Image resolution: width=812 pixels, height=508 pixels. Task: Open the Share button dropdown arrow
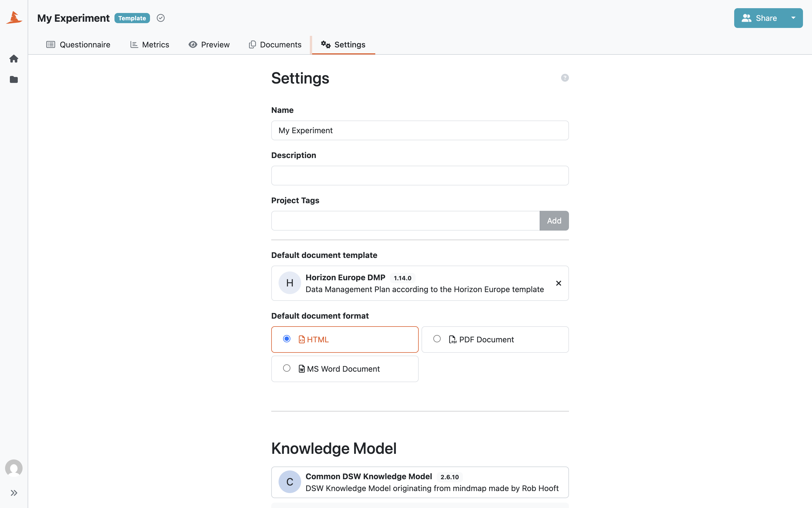[x=793, y=18]
